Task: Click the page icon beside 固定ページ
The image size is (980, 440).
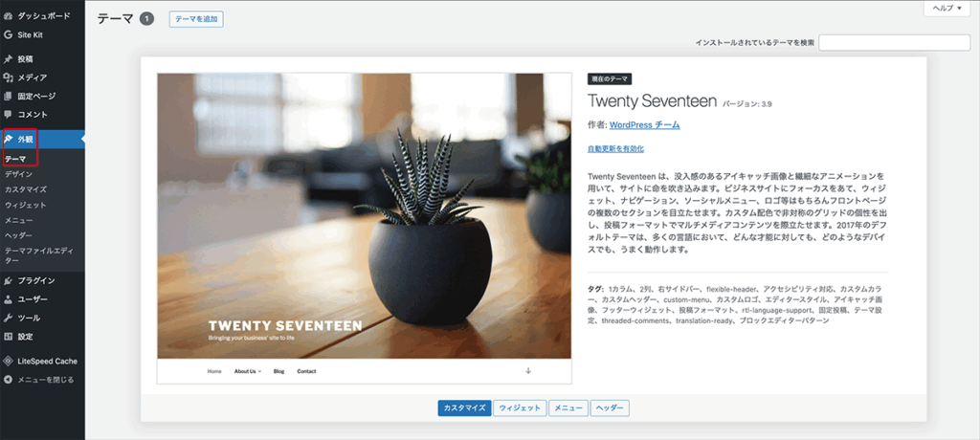Action: pos(9,96)
